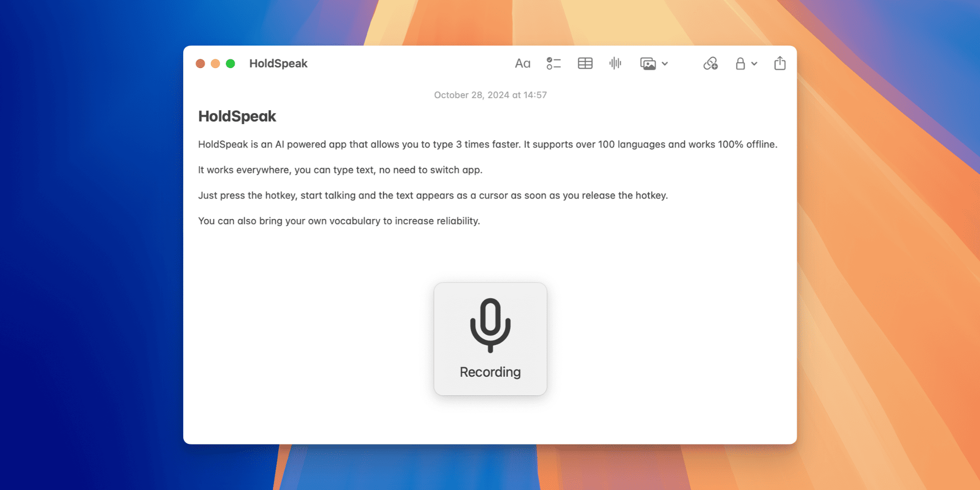This screenshot has width=980, height=490.
Task: Click the audio waveform record icon
Action: 615,64
